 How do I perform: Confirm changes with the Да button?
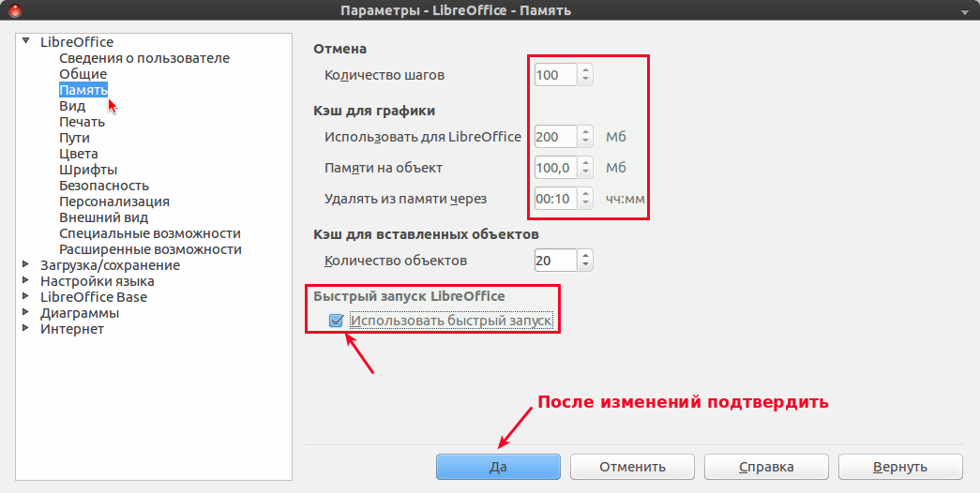498,467
